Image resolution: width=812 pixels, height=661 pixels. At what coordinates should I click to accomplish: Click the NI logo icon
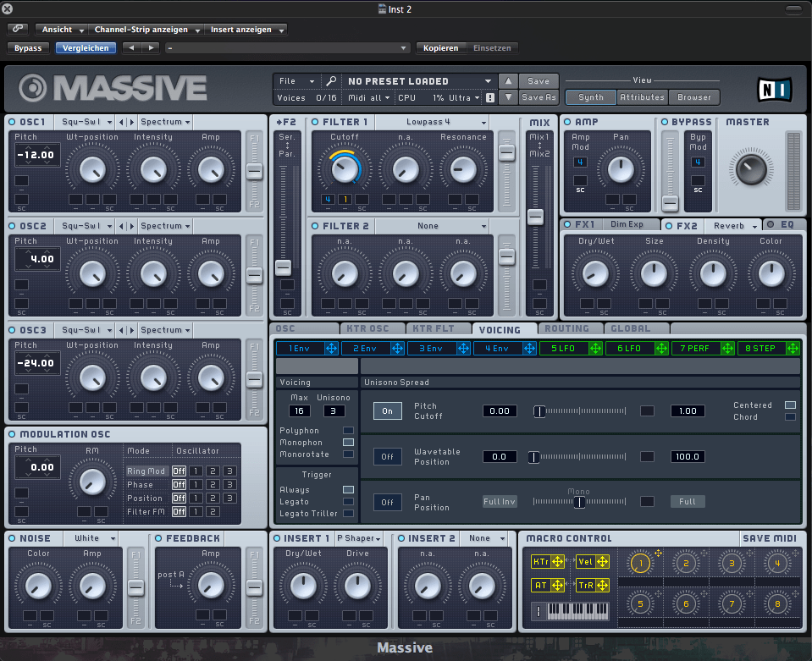pos(773,89)
